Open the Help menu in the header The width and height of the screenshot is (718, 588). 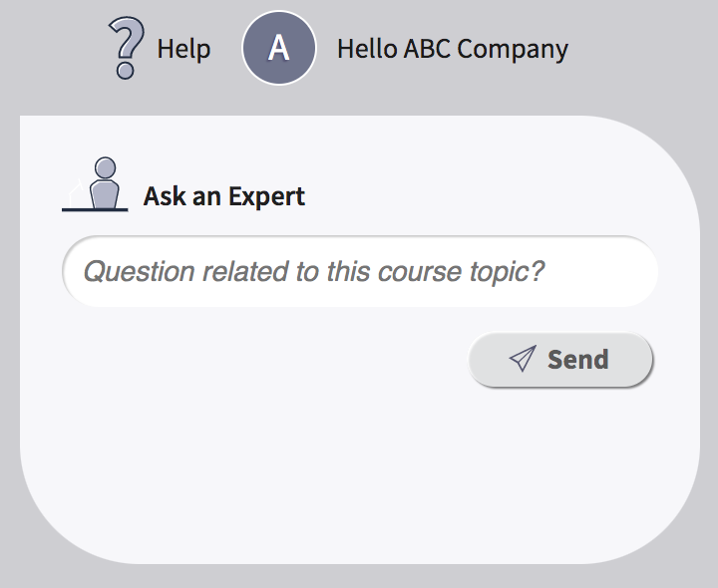coord(160,48)
